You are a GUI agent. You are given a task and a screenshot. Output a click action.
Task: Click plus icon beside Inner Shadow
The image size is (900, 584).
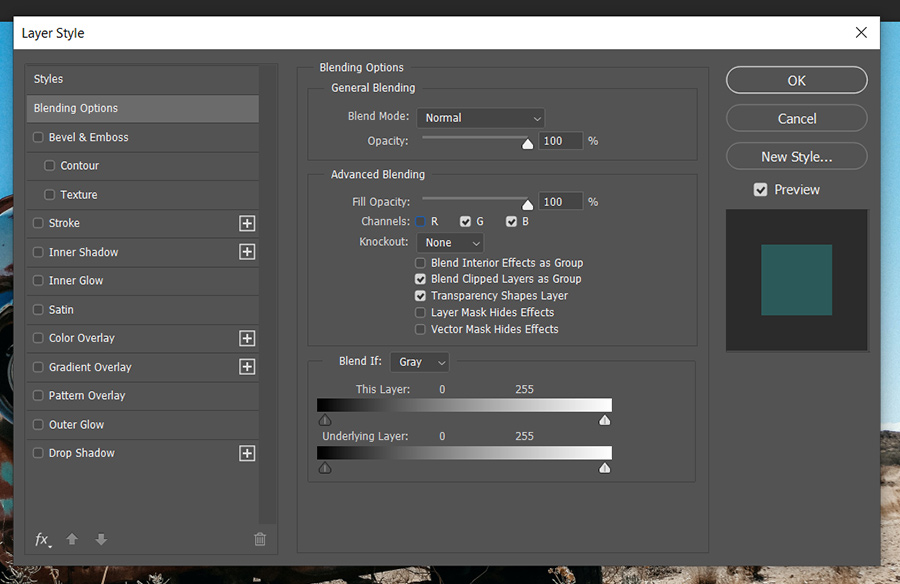247,252
